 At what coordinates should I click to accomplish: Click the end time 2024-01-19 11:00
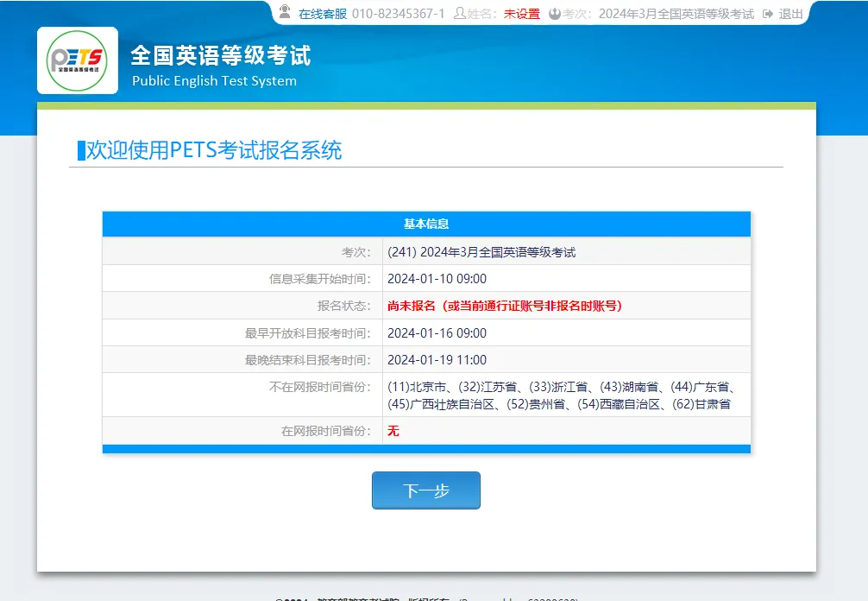click(x=437, y=360)
